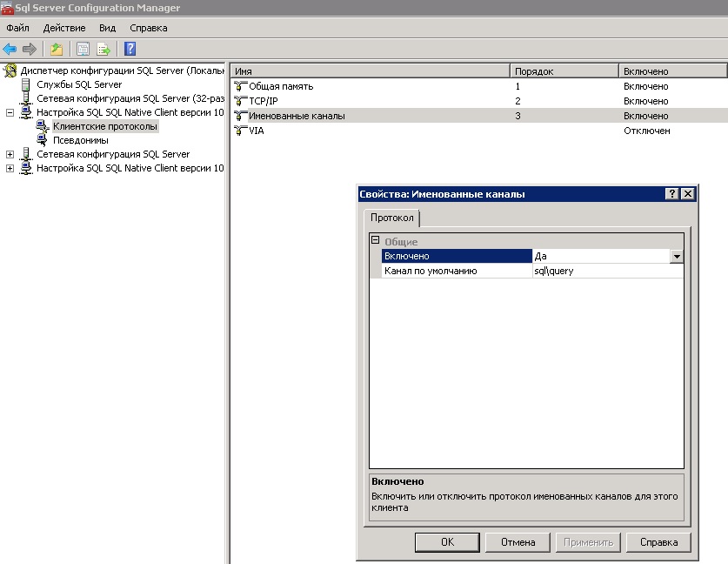Image resolution: width=728 pixels, height=564 pixels.
Task: Click the Forward arrow toolbar icon
Action: click(30, 49)
